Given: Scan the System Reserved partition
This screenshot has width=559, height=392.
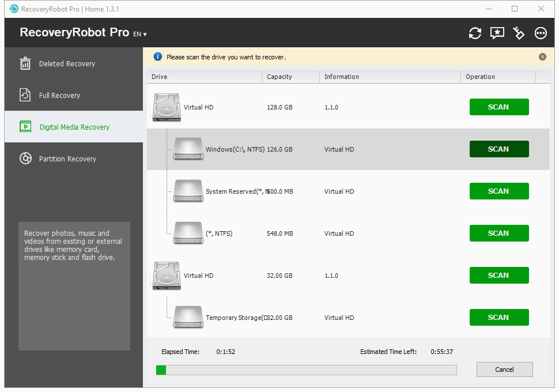Looking at the screenshot, I should (x=498, y=191).
